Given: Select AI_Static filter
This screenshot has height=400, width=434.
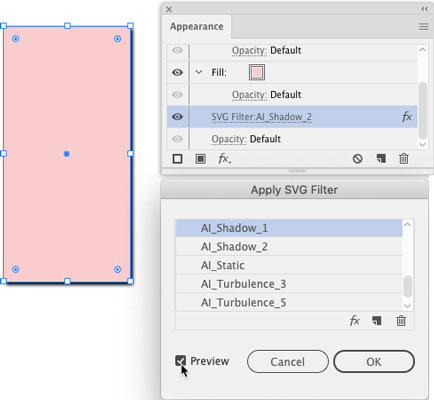Looking at the screenshot, I should pos(289,266).
